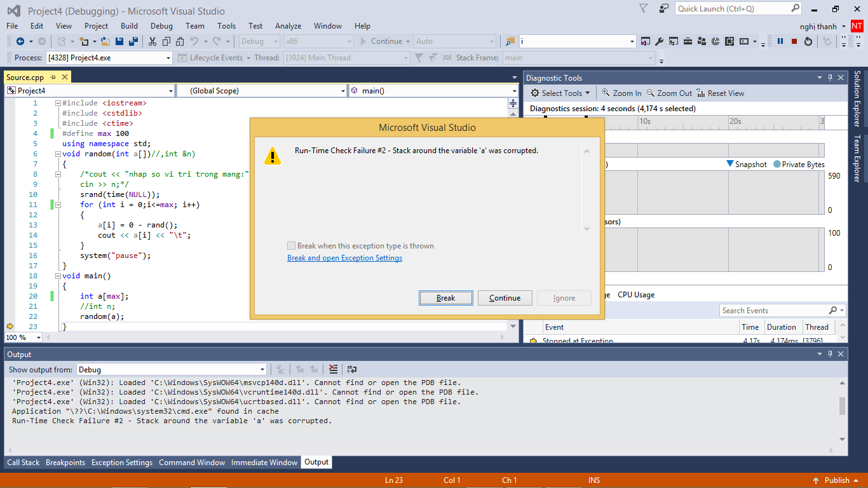868x488 pixels.
Task: Collapse the for loop block
Action: point(58,205)
